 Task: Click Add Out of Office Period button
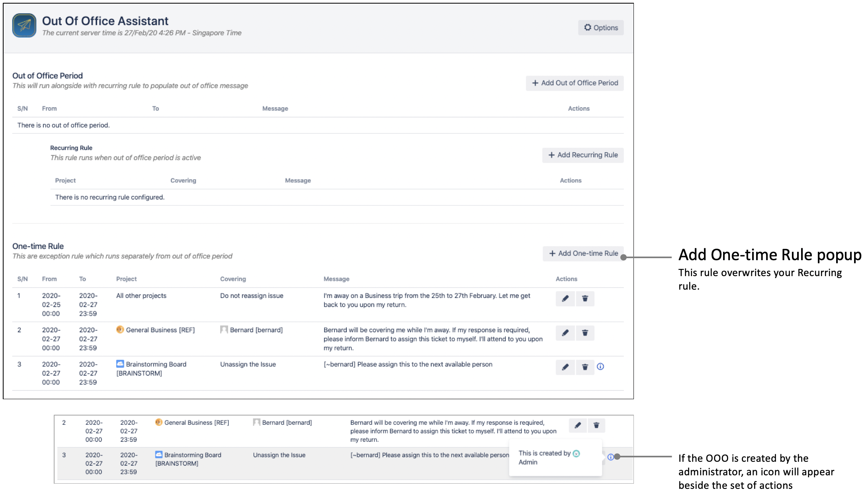pos(575,83)
